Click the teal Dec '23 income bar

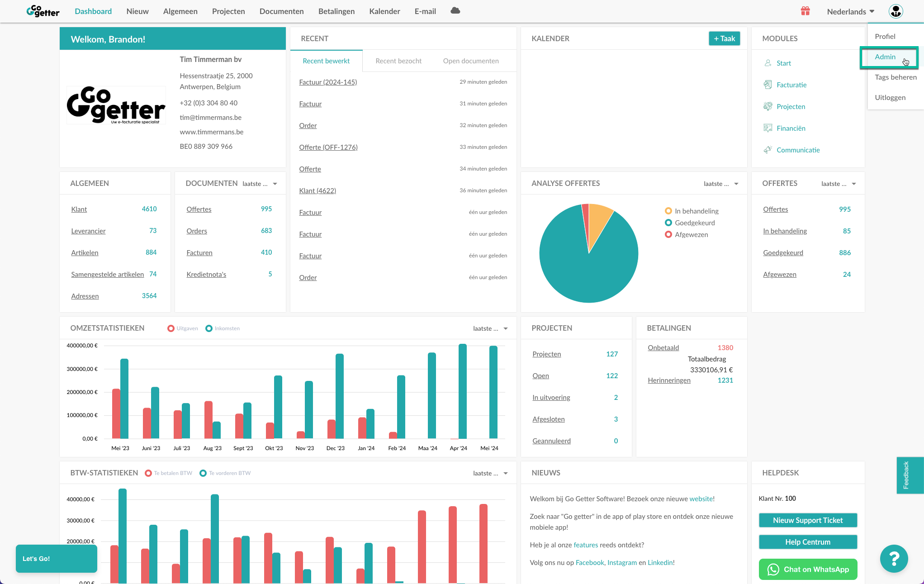(x=340, y=396)
